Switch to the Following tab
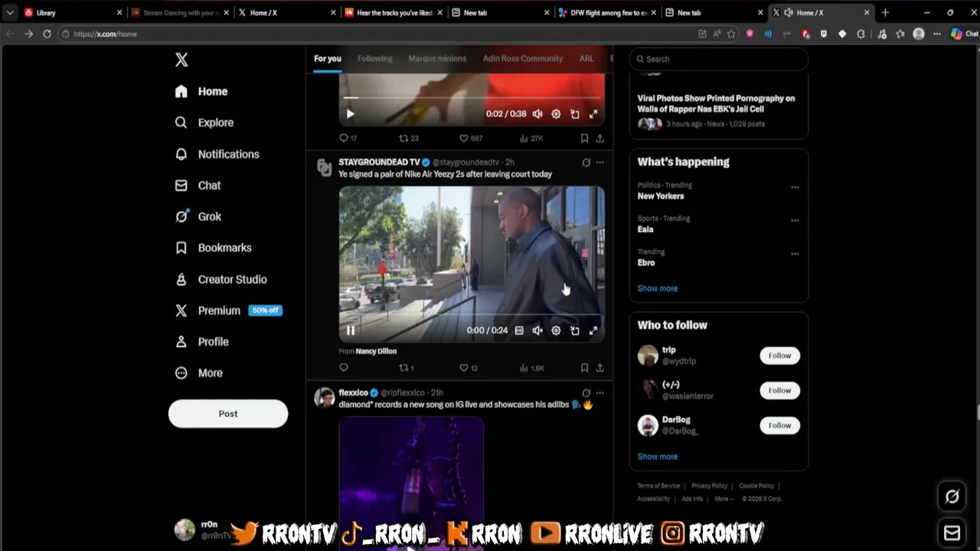 pyautogui.click(x=374, y=58)
